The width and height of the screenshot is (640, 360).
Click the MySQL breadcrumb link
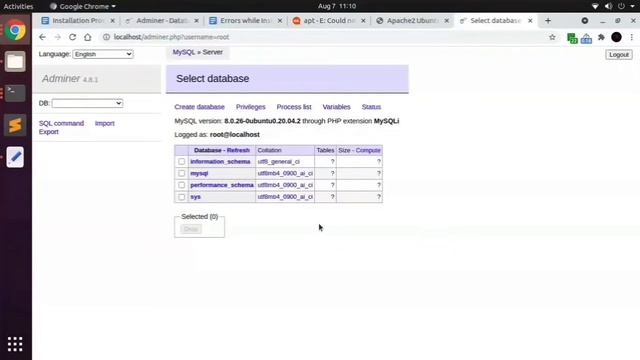(184, 52)
